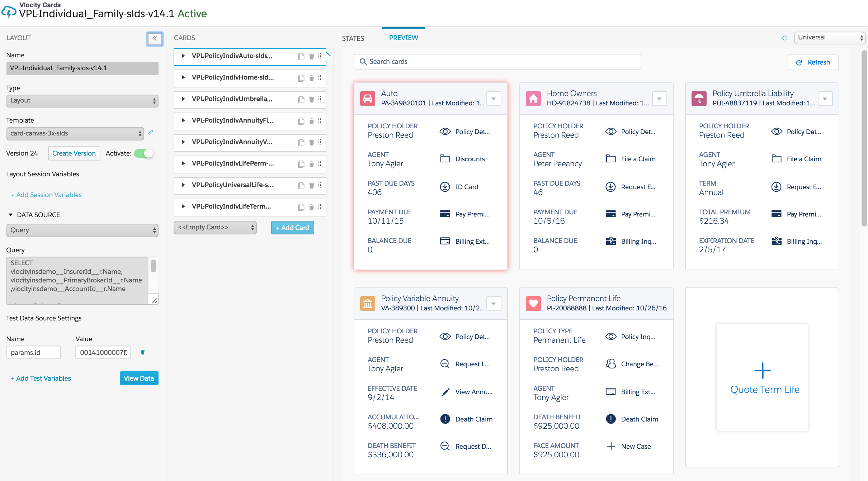Delete the VPL-PolicyIndivHome-sld card

311,78
